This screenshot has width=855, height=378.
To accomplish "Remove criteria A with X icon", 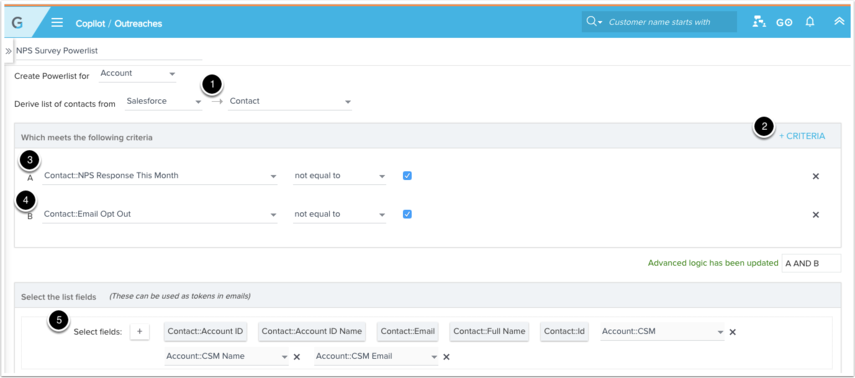I will pyautogui.click(x=816, y=176).
